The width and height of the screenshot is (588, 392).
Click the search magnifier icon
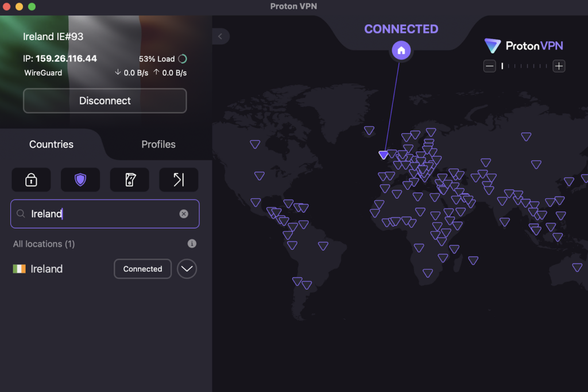pyautogui.click(x=21, y=214)
